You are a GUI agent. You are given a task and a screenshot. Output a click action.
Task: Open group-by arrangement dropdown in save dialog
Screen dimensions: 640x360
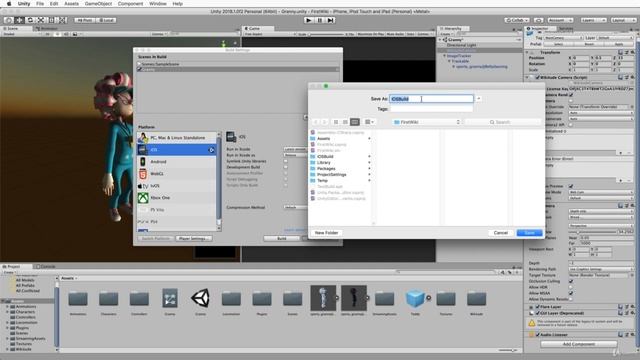coord(369,122)
